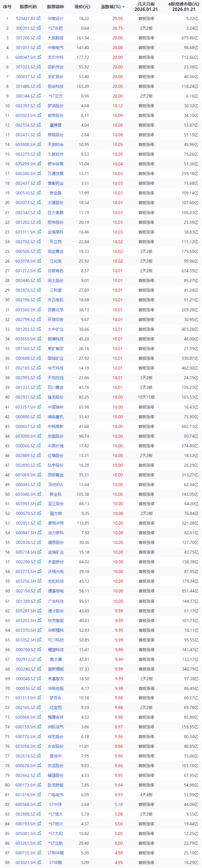Click chart icon next to 601616.SH

coord(39,794)
